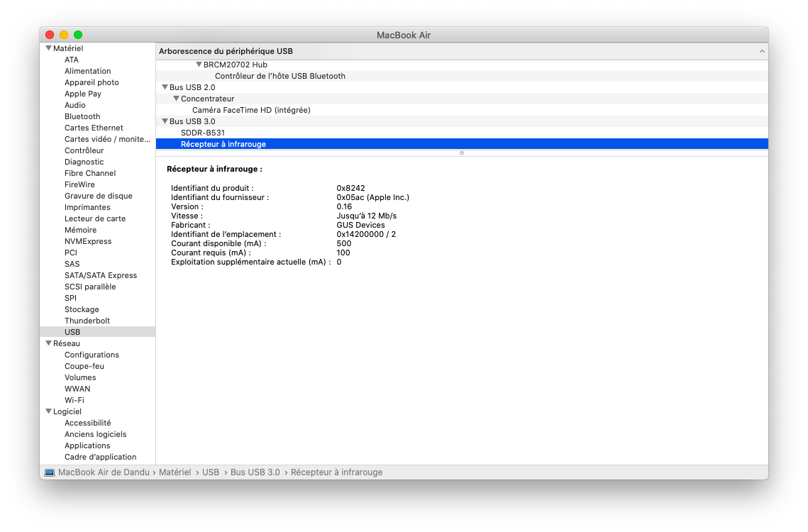The height and width of the screenshot is (532, 808).
Task: Select Contrôleur de l'hôte USB Bluetooth row
Action: point(462,76)
